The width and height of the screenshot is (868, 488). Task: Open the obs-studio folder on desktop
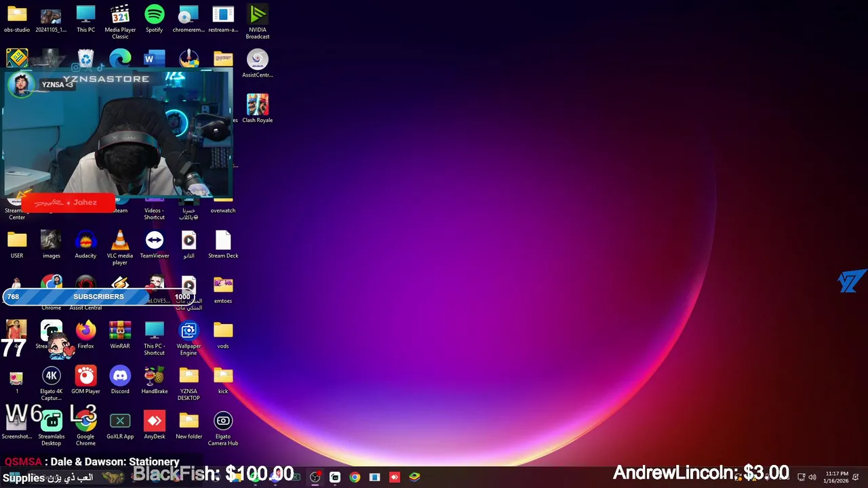(17, 19)
